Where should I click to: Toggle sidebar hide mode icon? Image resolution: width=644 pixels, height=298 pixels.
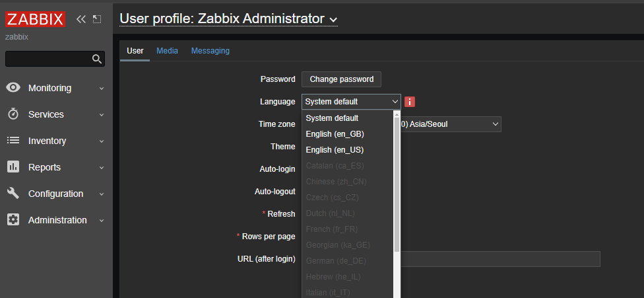coord(97,19)
